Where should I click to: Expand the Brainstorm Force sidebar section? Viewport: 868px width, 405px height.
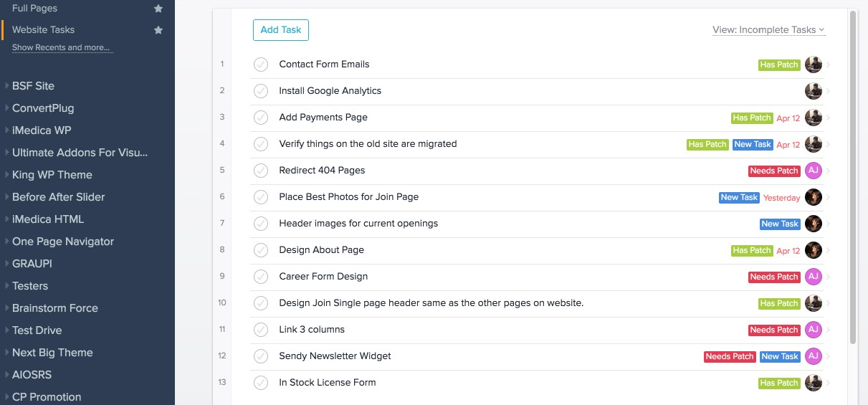pyautogui.click(x=54, y=308)
